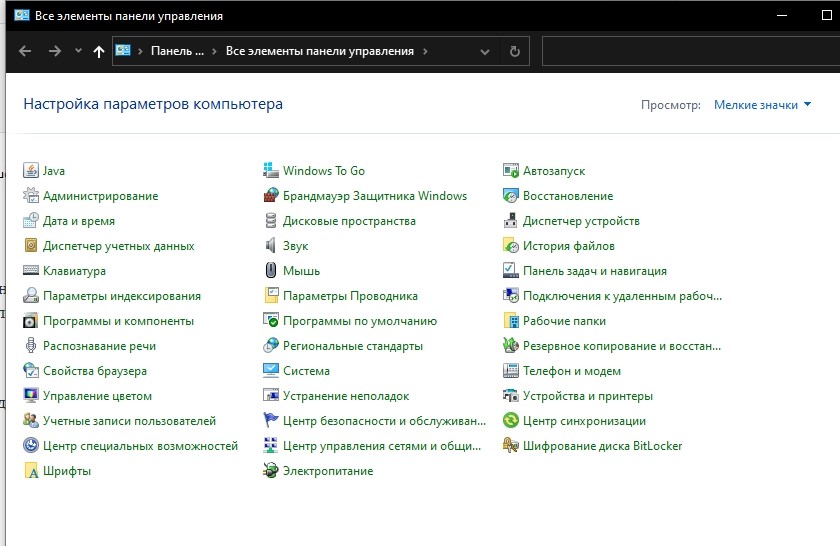Click the Электропитание power icon
This screenshot has height=546, width=840.
click(x=271, y=471)
